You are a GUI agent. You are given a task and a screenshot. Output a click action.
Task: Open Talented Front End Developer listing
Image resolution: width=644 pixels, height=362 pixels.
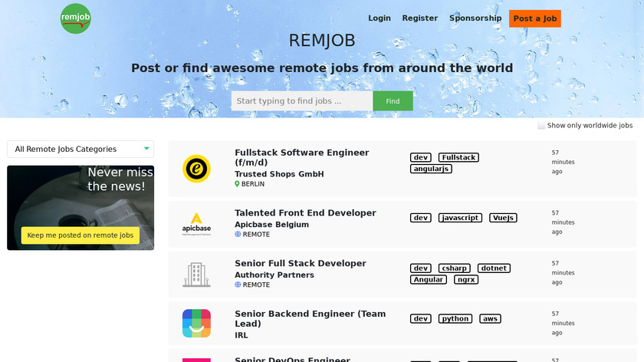pyautogui.click(x=305, y=213)
